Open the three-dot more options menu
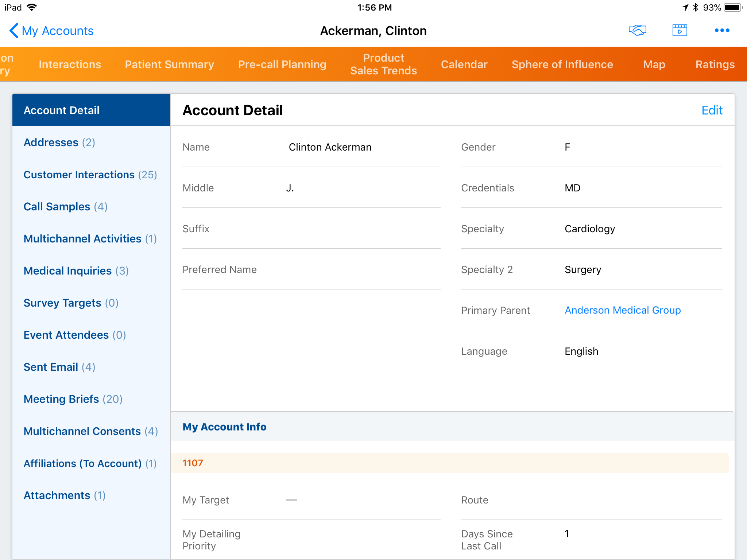The height and width of the screenshot is (560, 747). tap(722, 31)
